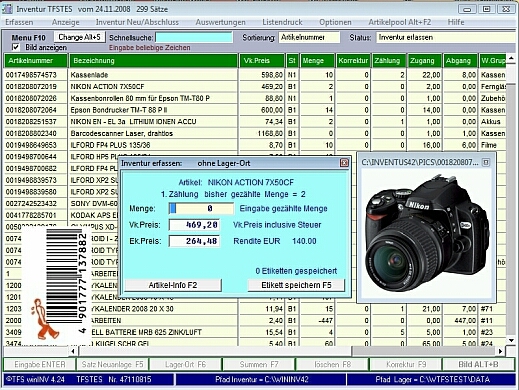519x390 pixels.
Task: Click the vertical scrollbar down arrow
Action: pyautogui.click(x=511, y=340)
